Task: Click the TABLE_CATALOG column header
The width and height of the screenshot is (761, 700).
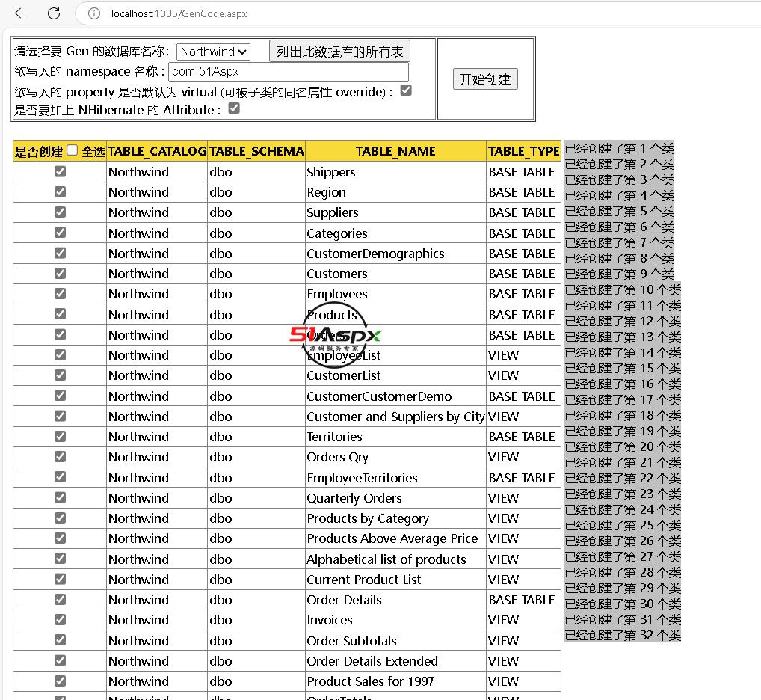Action: click(x=157, y=152)
